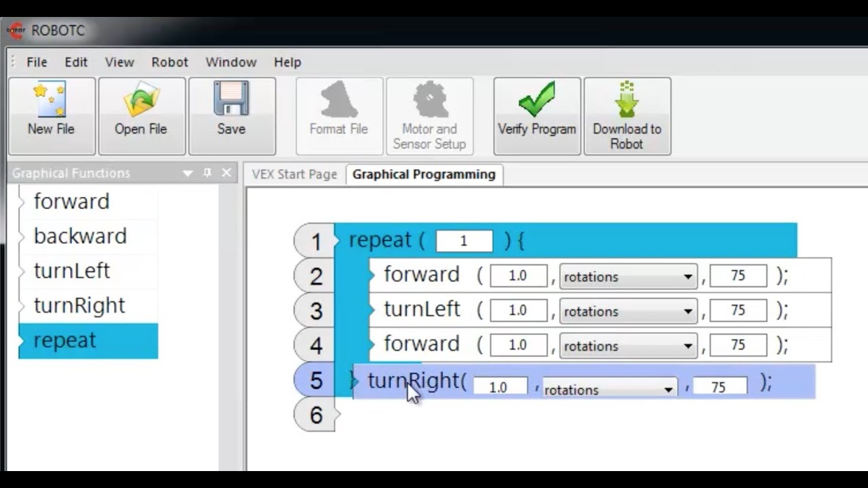Viewport: 868px width, 488px height.
Task: Click line number 3 marker
Action: [x=315, y=310]
